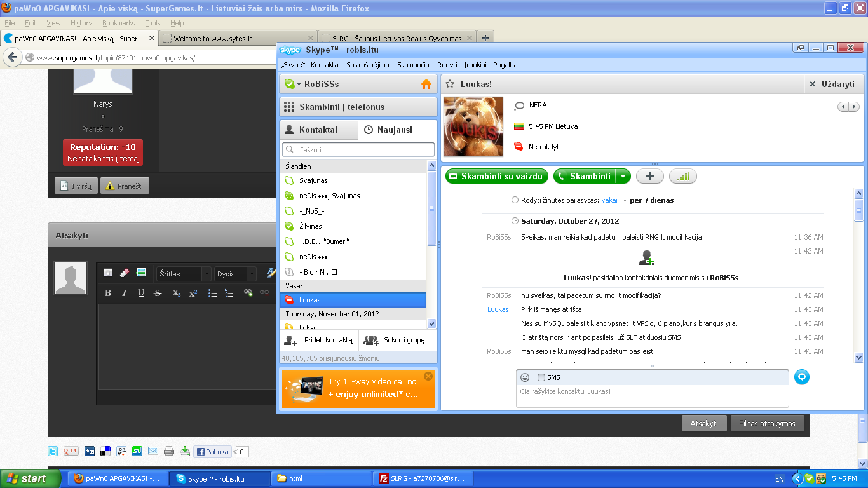Toggle italic in forum editor
This screenshot has height=488, width=868.
tap(125, 293)
